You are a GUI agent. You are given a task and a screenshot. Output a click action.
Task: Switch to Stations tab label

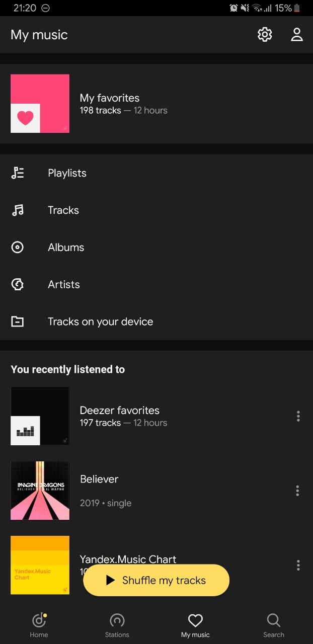coord(117,635)
